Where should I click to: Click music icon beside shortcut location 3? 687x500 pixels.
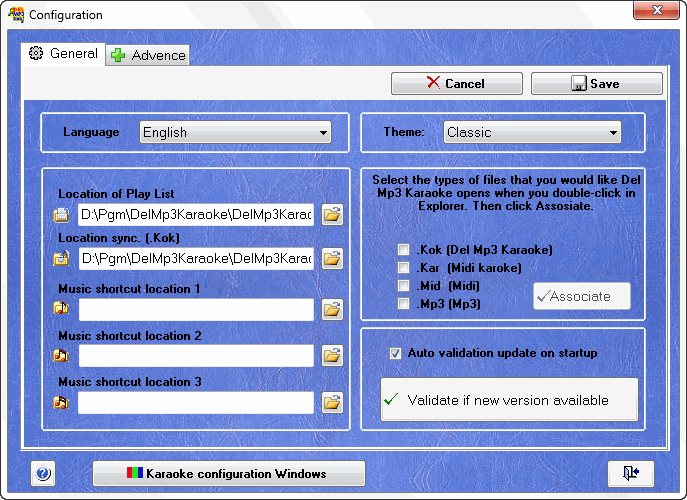(61, 402)
